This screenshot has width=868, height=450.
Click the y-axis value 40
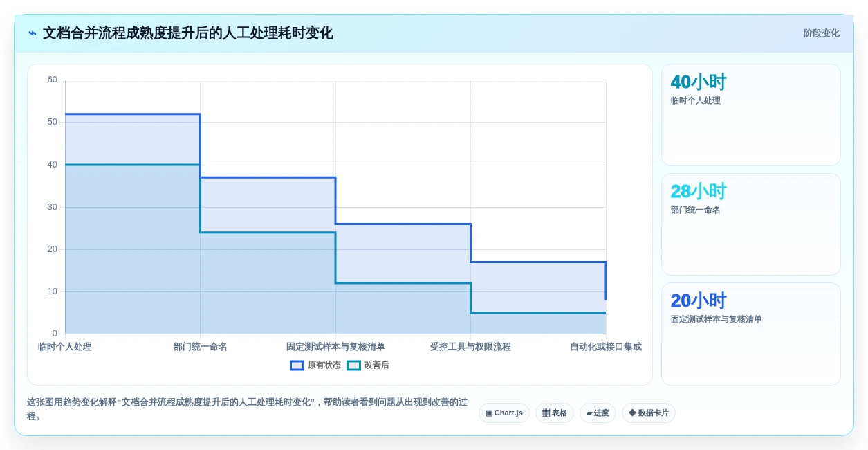coord(53,165)
